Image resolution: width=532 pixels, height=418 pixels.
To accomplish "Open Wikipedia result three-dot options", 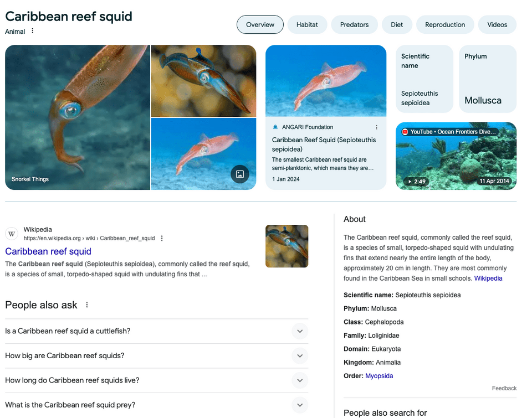I will tap(162, 239).
